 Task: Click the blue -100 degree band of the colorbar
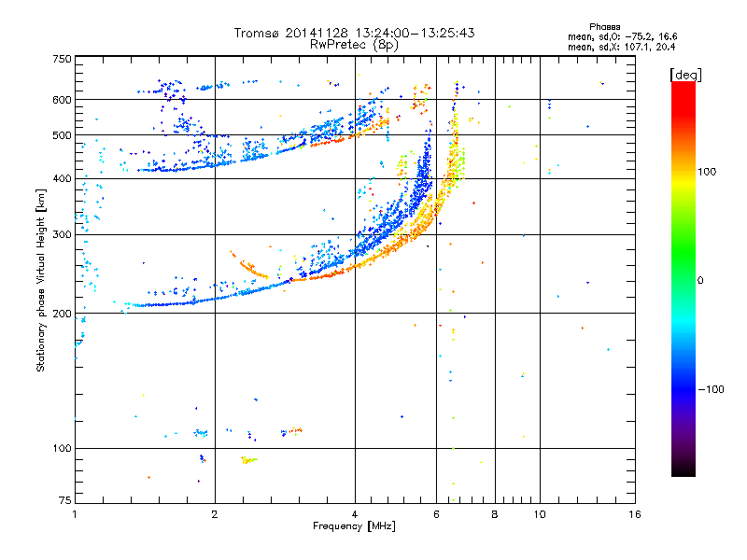[x=684, y=388]
